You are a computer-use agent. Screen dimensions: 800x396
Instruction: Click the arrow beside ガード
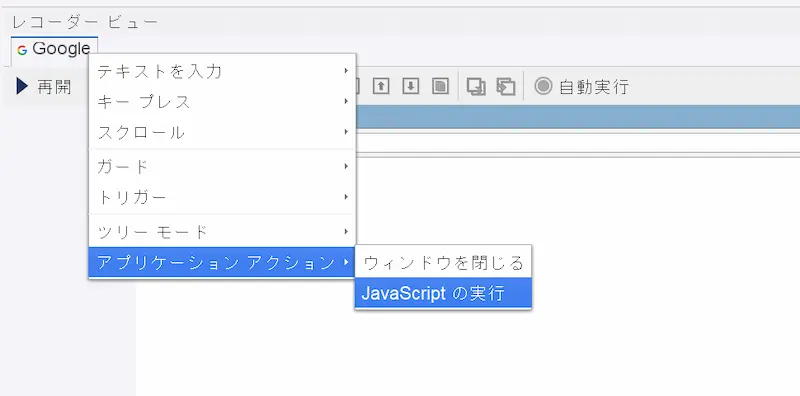tap(346, 166)
